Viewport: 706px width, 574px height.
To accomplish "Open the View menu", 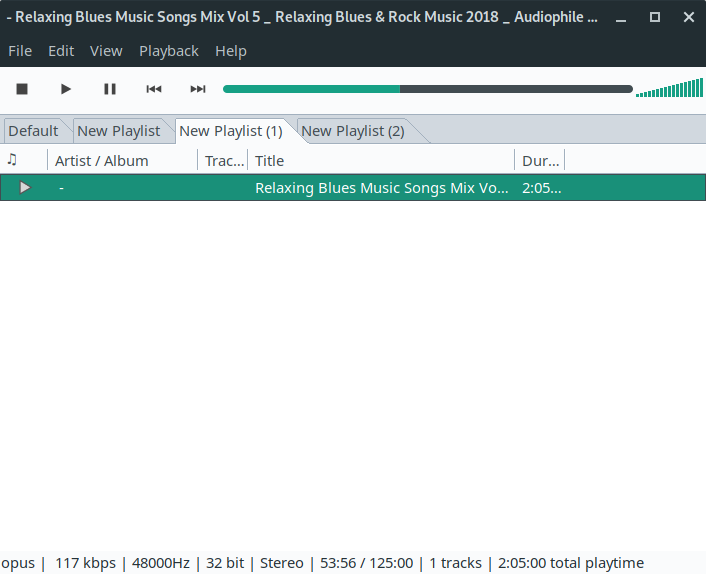I will 106,51.
